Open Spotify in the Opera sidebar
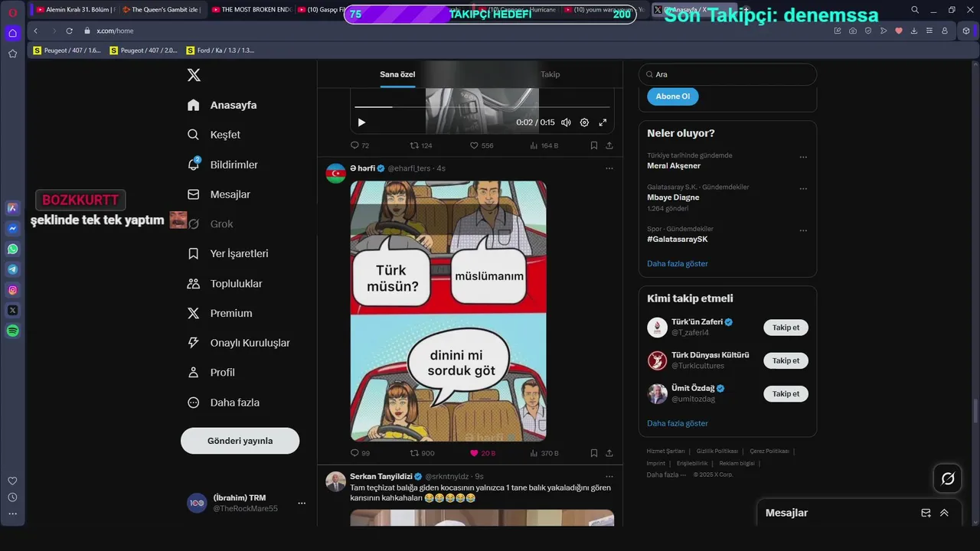The height and width of the screenshot is (551, 980). coord(13,331)
